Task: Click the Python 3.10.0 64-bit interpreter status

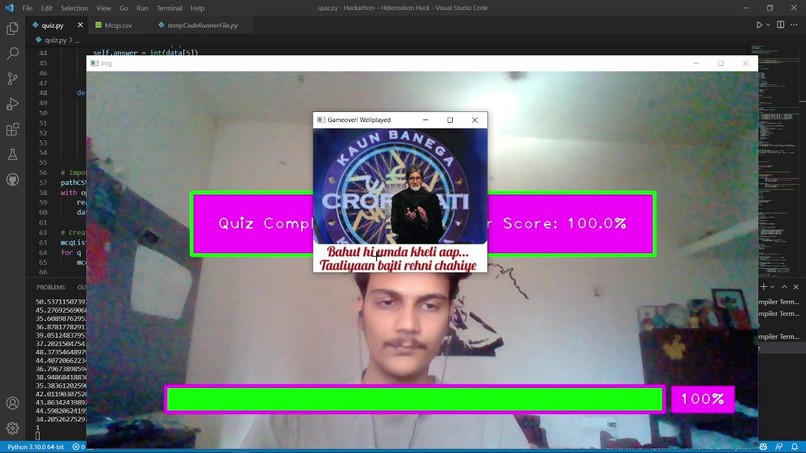Action: [35, 447]
